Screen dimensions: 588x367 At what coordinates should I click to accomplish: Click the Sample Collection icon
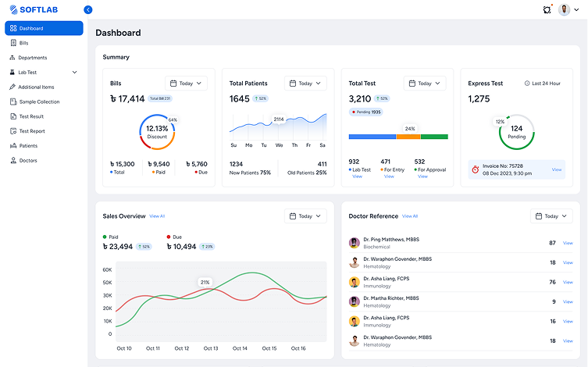coord(13,102)
